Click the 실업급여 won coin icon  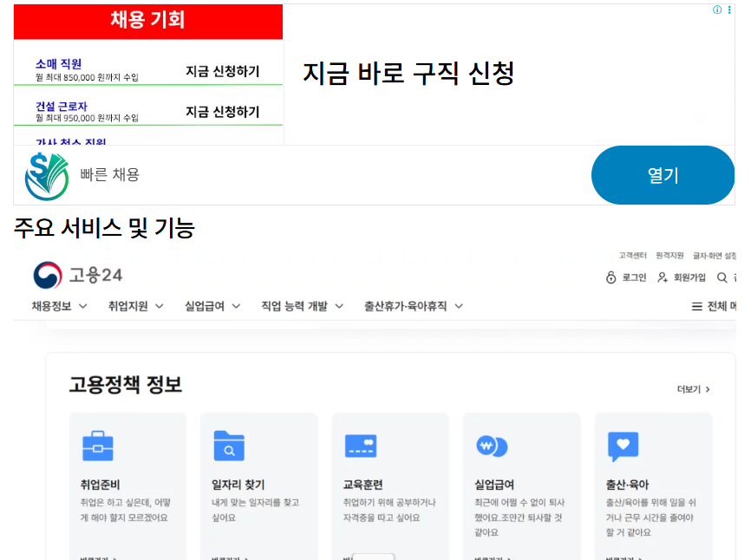[x=492, y=446]
